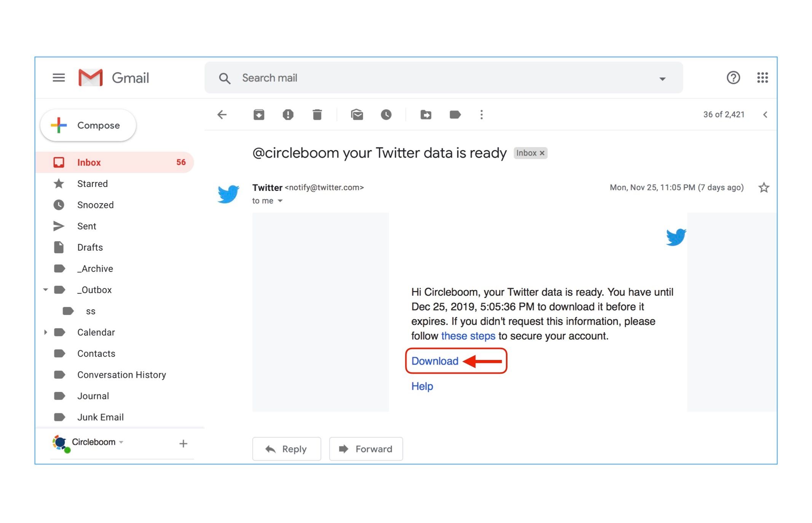
Task: Click the Archive icon in toolbar
Action: tap(259, 115)
